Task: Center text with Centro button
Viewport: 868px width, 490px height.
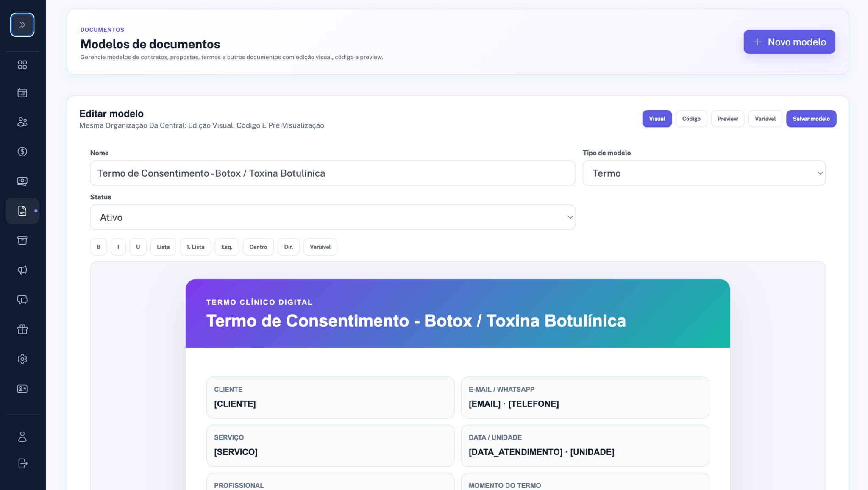Action: [258, 247]
